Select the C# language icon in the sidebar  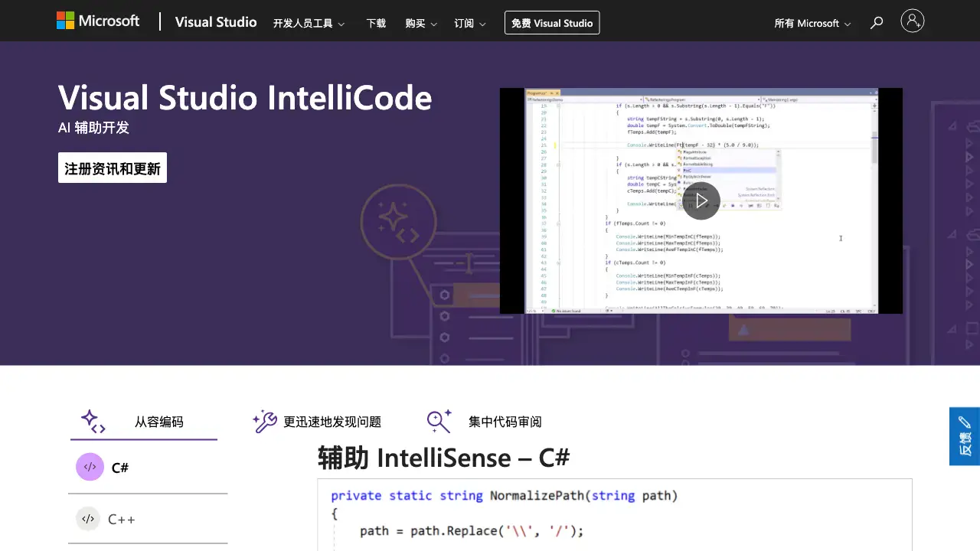(90, 467)
